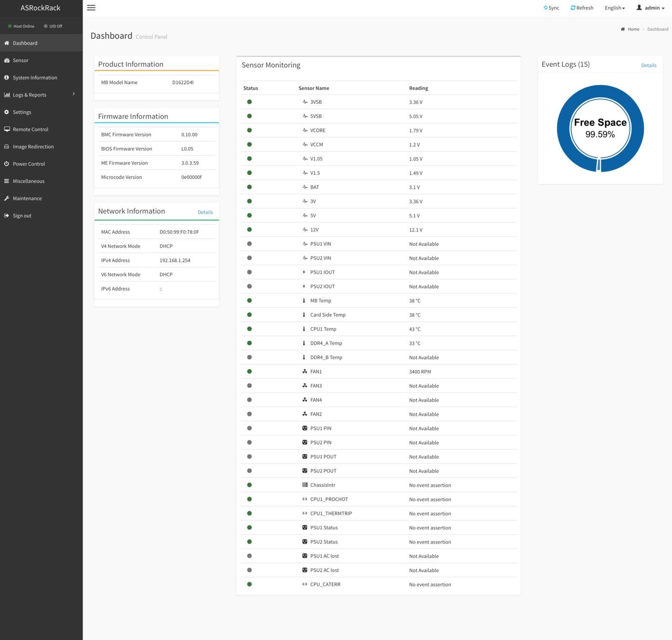Click the grey status dot for PSU1 VIN

point(250,244)
